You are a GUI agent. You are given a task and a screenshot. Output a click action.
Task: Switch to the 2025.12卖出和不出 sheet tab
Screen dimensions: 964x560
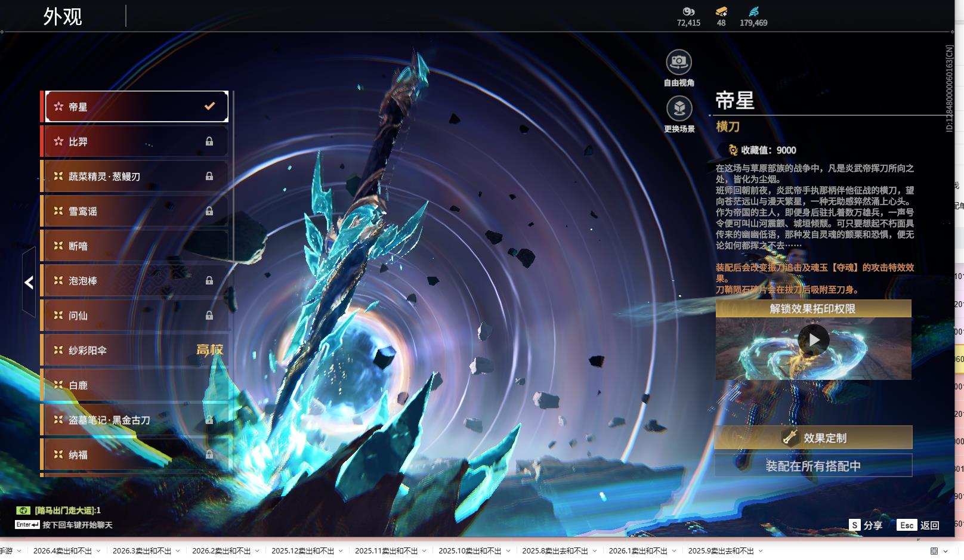click(303, 551)
